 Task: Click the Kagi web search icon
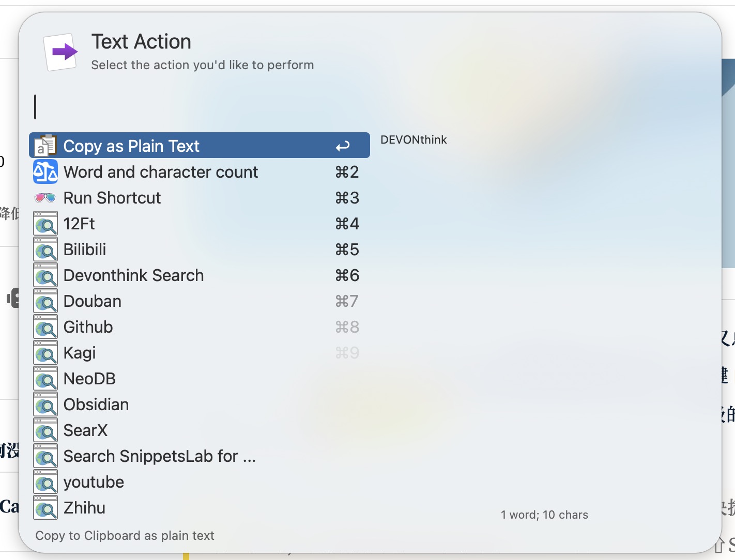[x=45, y=353]
